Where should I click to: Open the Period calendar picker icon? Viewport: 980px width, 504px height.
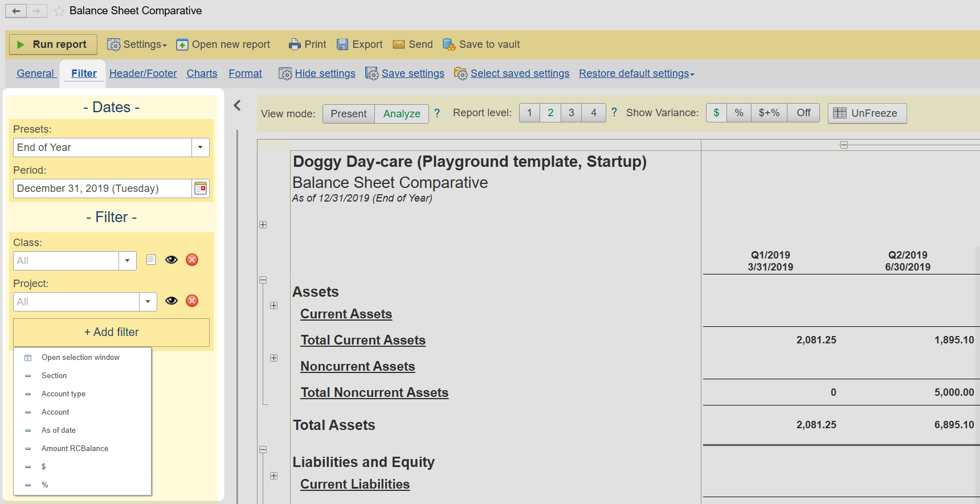pyautogui.click(x=201, y=189)
